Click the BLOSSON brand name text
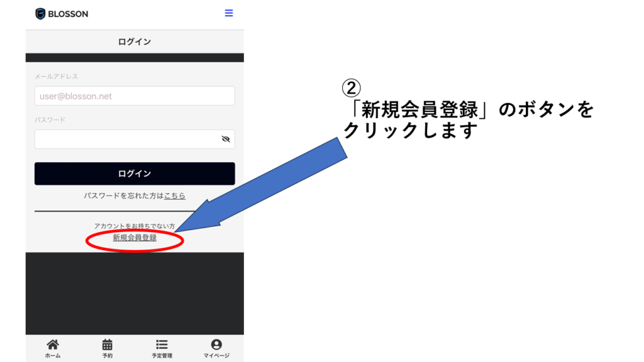644x362 pixels. (x=69, y=14)
